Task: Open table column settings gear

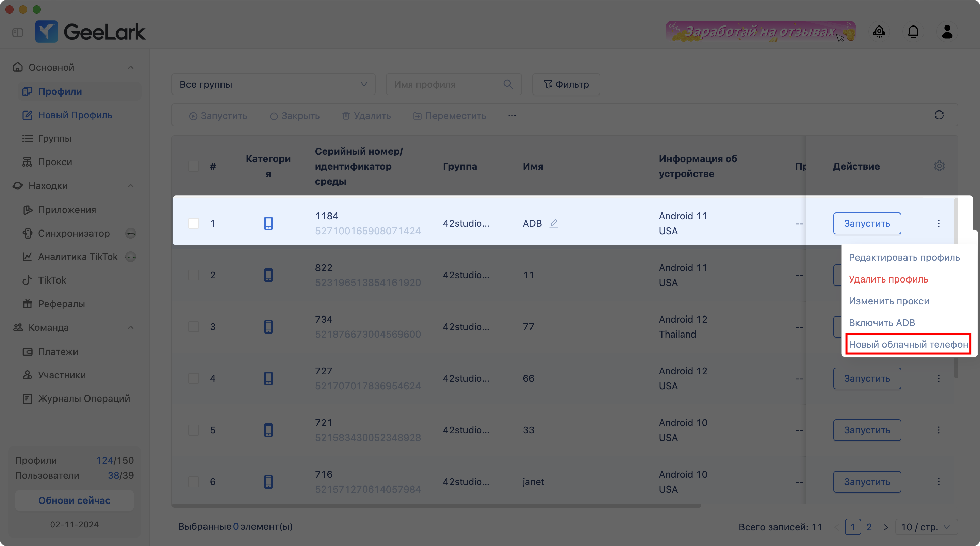Action: (939, 166)
